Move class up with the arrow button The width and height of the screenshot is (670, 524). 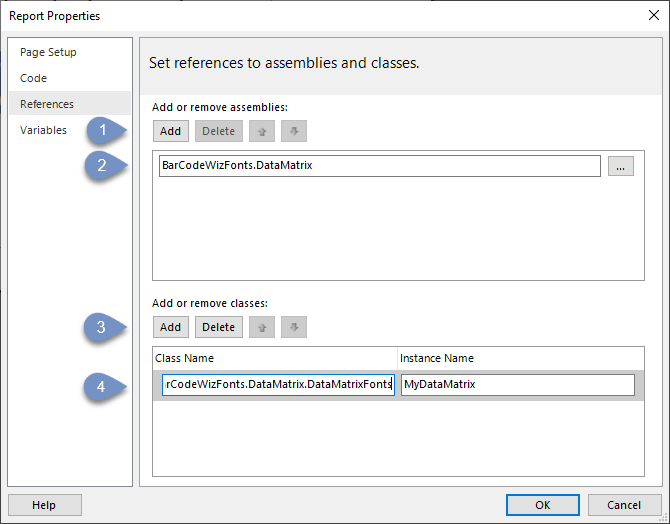click(262, 327)
